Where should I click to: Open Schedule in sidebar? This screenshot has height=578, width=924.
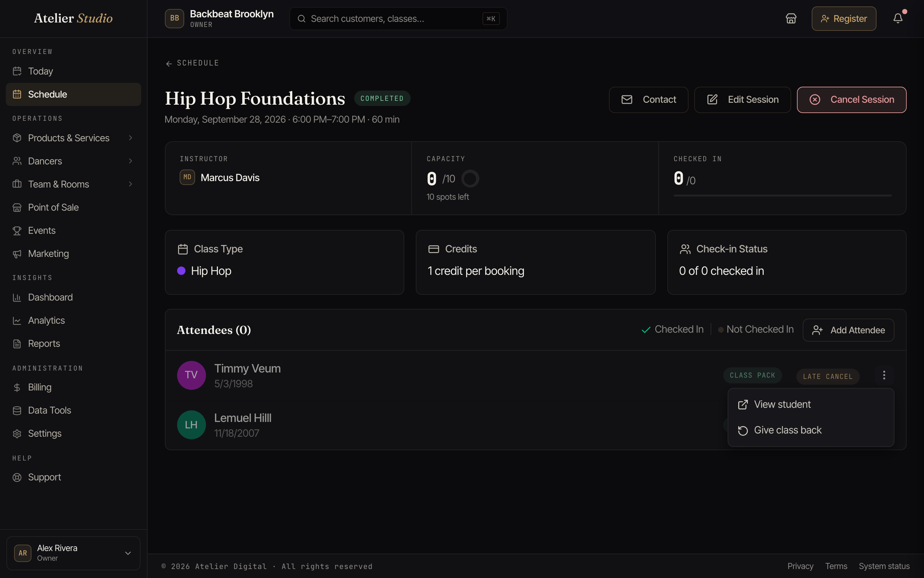coord(73,94)
